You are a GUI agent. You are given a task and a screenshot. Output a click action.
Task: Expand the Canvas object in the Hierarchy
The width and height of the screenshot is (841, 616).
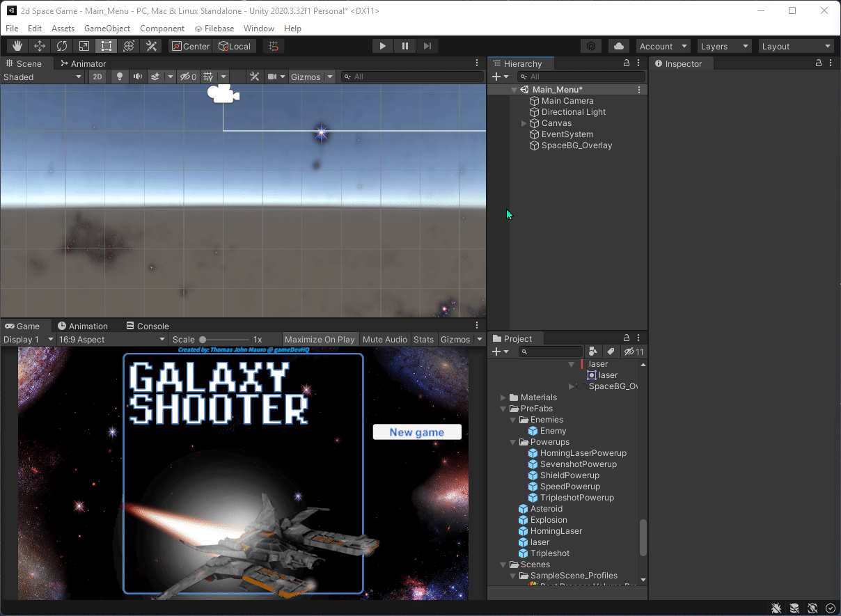524,123
